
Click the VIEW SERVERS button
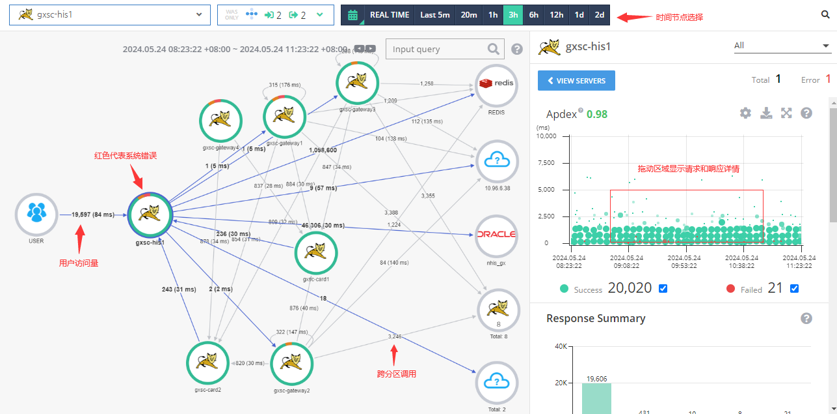(x=577, y=81)
